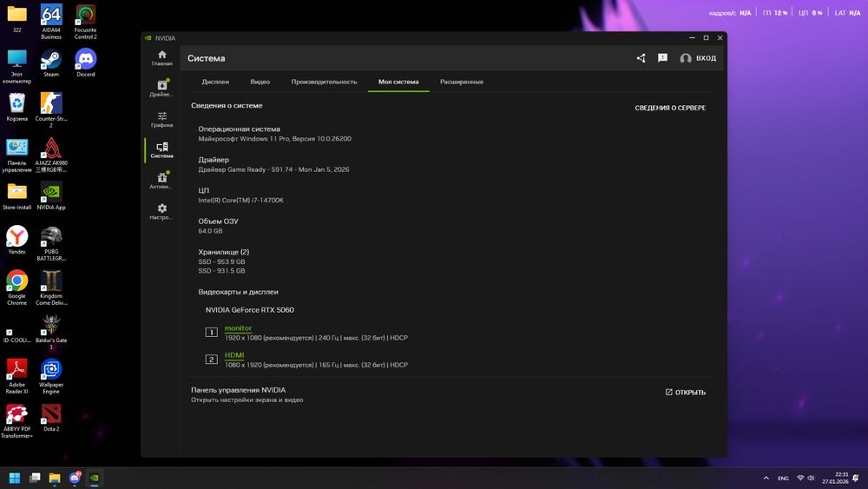Open Focusrite Control 2 desktop icon
Image resolution: width=868 pixels, height=489 pixels.
tap(85, 21)
